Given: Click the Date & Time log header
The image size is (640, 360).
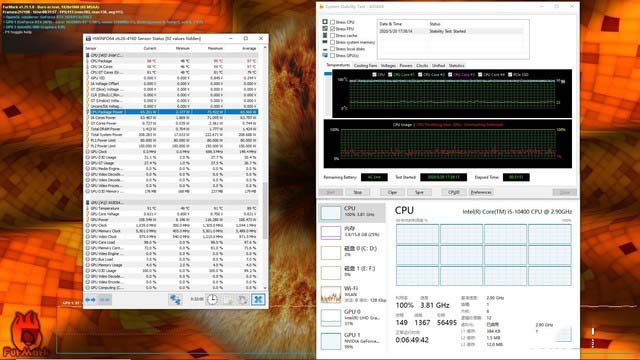Looking at the screenshot, I should 391,24.
